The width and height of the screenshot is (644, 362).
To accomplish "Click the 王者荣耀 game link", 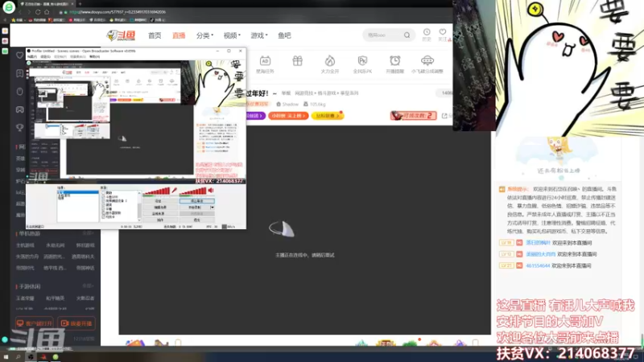I will click(x=25, y=298).
